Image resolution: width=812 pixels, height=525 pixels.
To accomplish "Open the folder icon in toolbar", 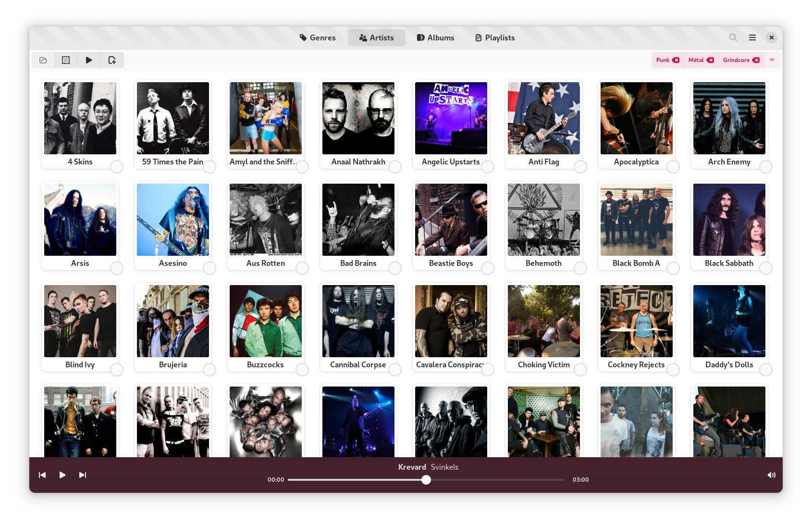I will tap(43, 60).
